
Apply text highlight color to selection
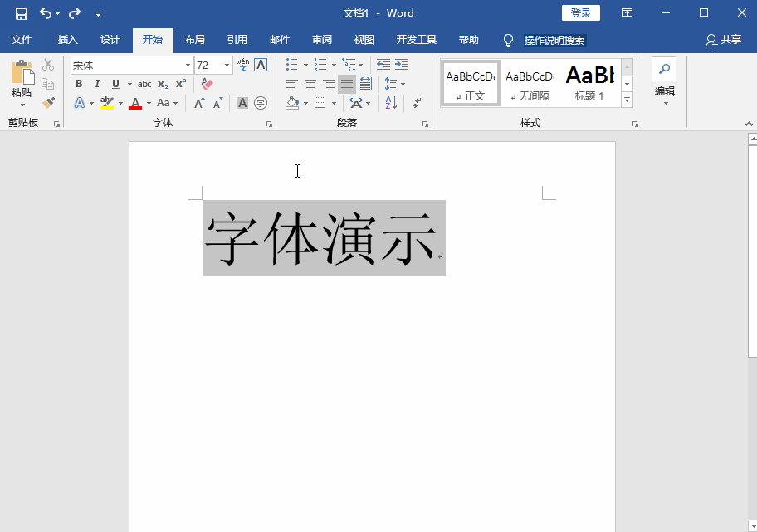coord(106,101)
